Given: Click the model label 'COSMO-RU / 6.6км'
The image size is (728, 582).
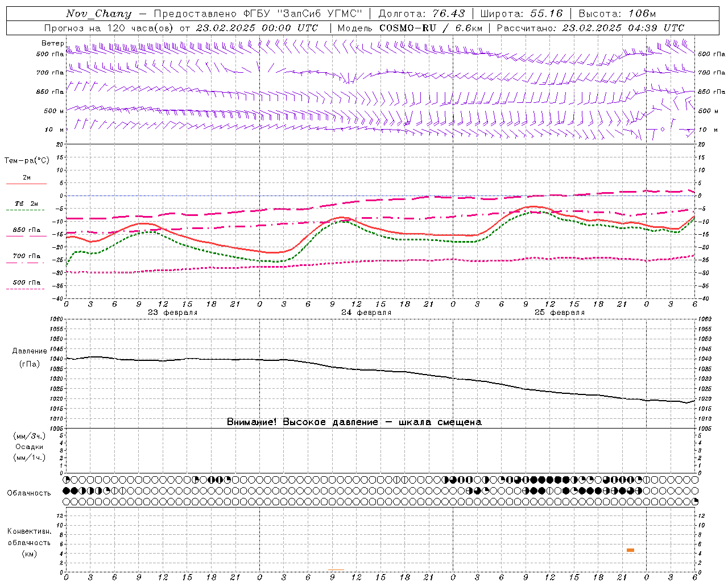Looking at the screenshot, I should (431, 28).
